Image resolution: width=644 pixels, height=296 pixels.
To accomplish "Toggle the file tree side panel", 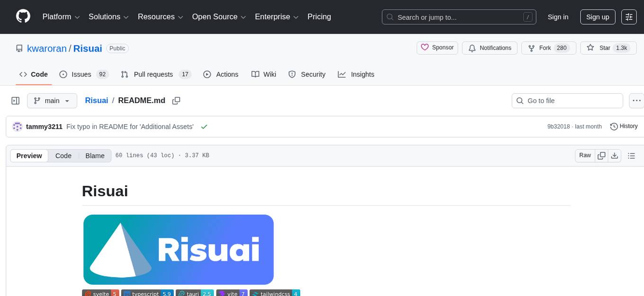I will (15, 100).
